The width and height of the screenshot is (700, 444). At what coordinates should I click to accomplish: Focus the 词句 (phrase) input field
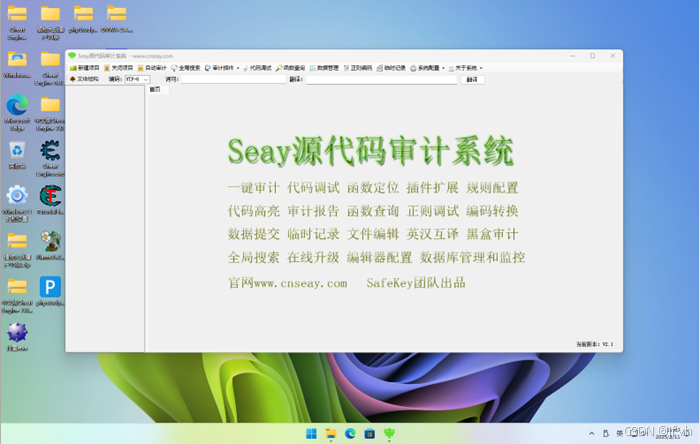coord(233,79)
